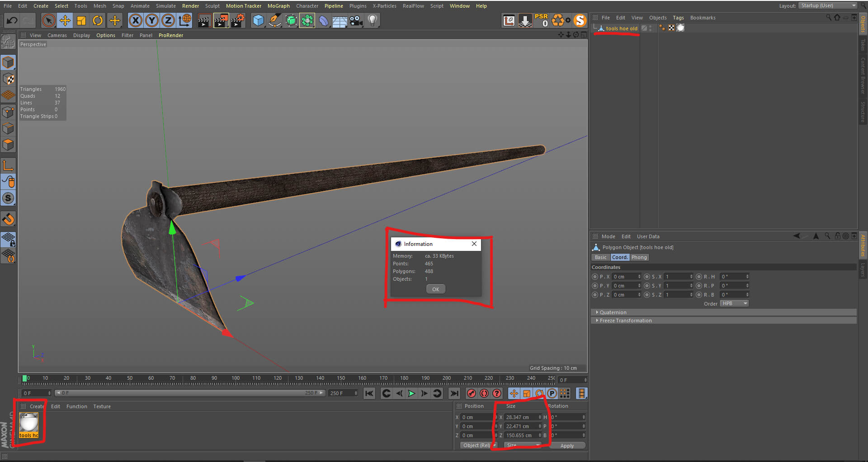
Task: Toggle R.H animation radio dot
Action: pos(699,277)
